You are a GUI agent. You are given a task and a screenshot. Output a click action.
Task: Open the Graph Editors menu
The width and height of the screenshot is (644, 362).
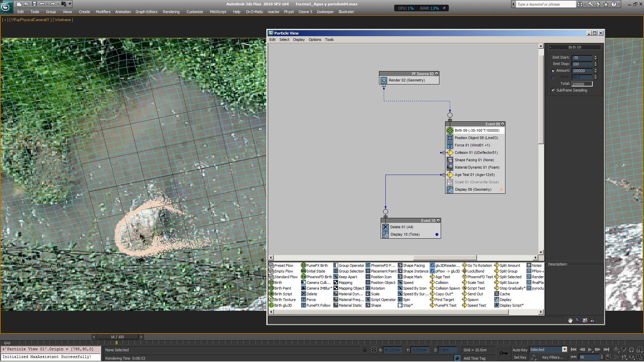tap(146, 12)
